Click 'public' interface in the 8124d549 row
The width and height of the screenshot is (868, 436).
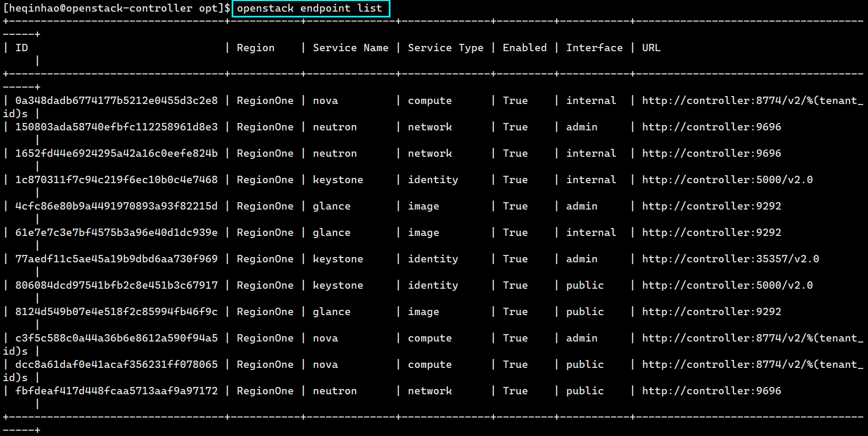pos(585,312)
